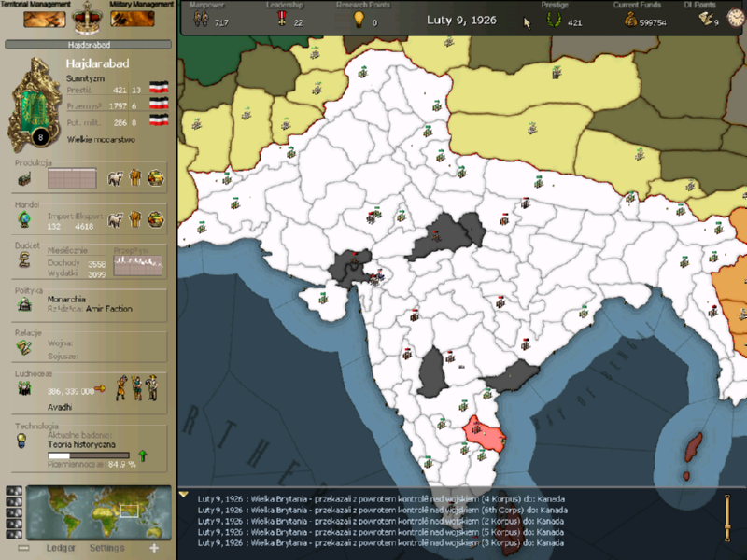747x560 pixels.
Task: Click the fruit basket icon in Produkcja
Action: coord(156,178)
